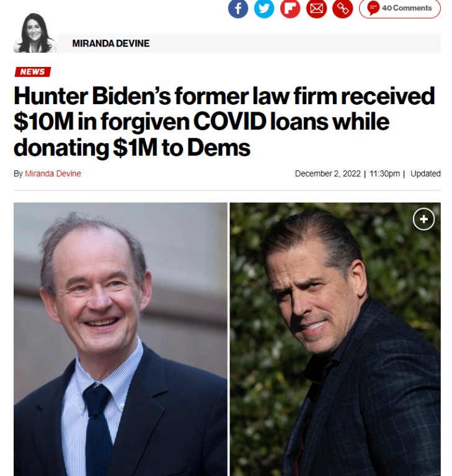This screenshot has height=476, width=452.
Task: Share article via Flipboard icon
Action: tap(290, 8)
